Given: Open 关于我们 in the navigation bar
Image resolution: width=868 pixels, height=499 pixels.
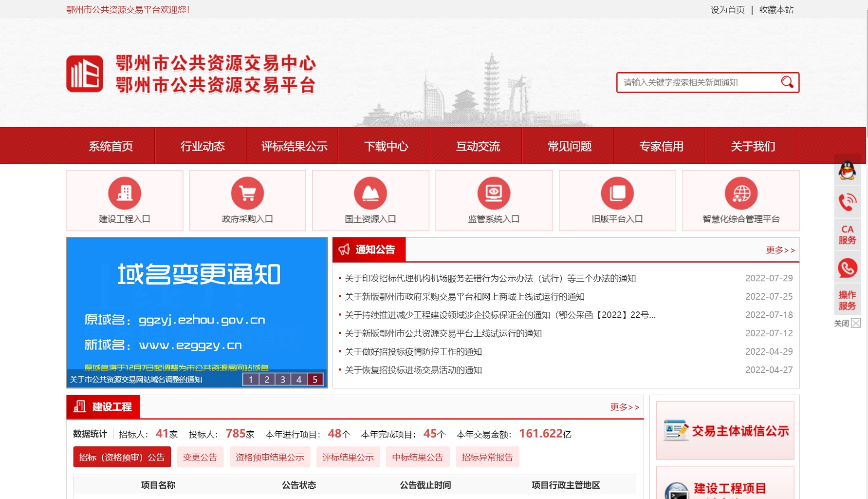Looking at the screenshot, I should point(753,146).
